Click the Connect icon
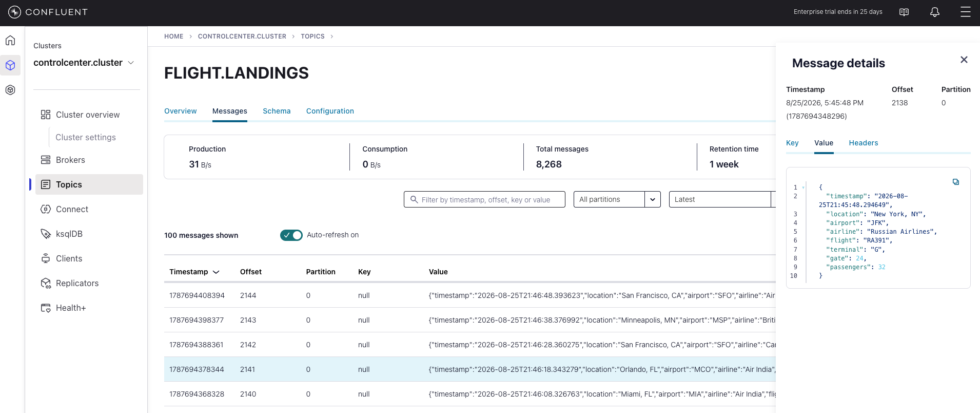Image resolution: width=980 pixels, height=413 pixels. (x=46, y=209)
